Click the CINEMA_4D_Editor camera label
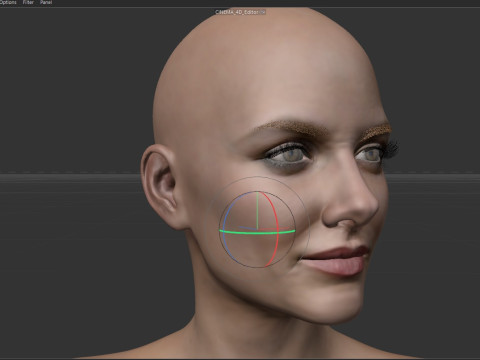This screenshot has width=480, height=360. tap(237, 12)
